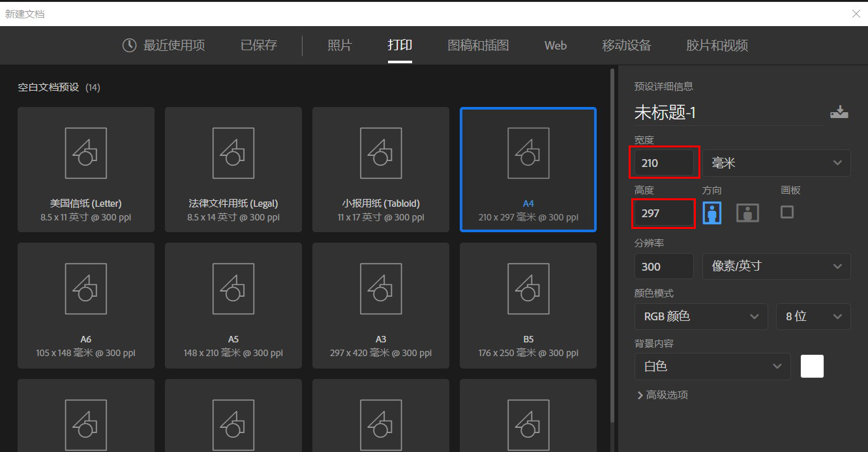868x452 pixels.
Task: Expand the 高级选项 section
Action: pos(663,395)
